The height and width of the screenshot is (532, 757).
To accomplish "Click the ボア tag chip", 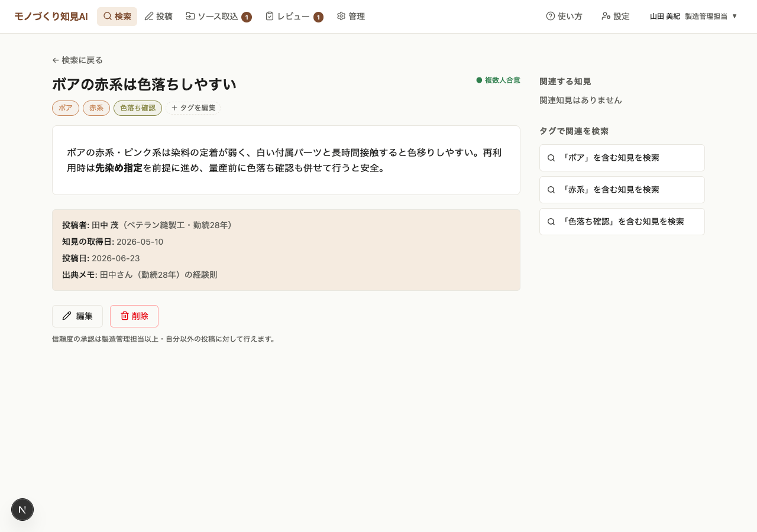I will (66, 108).
